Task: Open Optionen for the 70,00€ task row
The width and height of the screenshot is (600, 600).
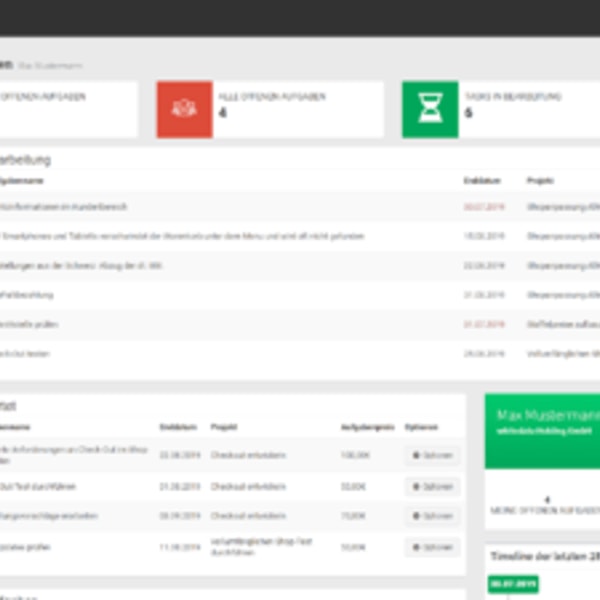Action: tap(432, 516)
